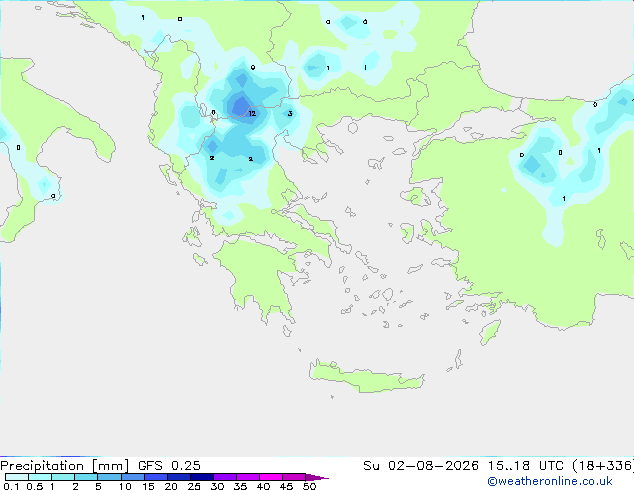Pick the 25–30 mm dark blue swatch
Screen dimensions: 634x490
[x=201, y=477]
